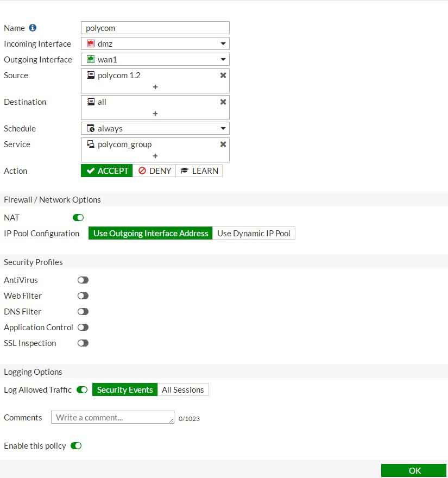The height and width of the screenshot is (478, 448).
Task: Open the Incoming Interface dropdown
Action: (x=223, y=43)
